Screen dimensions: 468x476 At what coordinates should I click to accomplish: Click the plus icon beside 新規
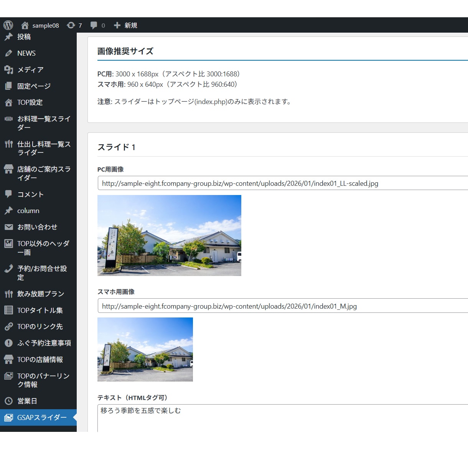(x=117, y=25)
